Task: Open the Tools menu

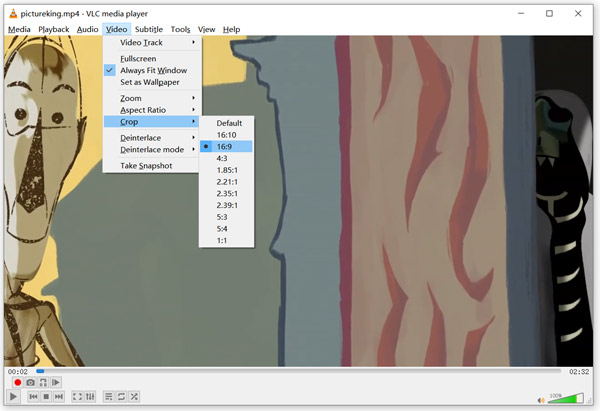Action: click(x=180, y=29)
